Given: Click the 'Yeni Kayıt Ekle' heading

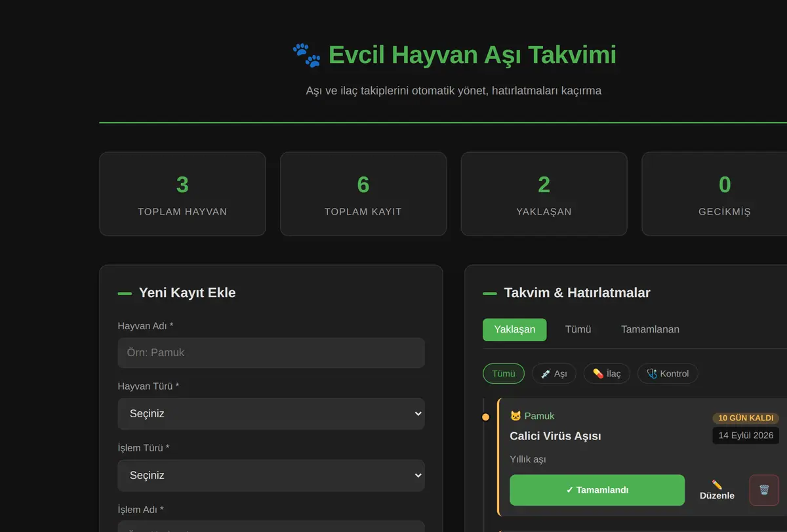Looking at the screenshot, I should coord(188,293).
